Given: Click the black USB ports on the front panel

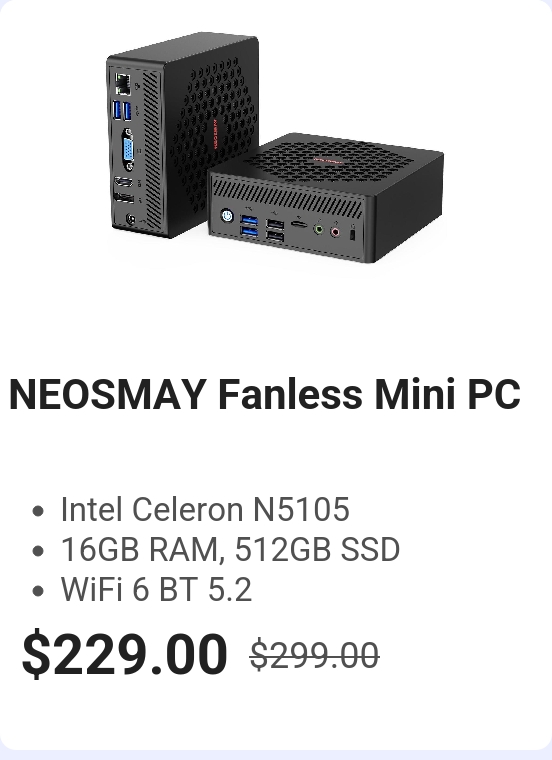Looking at the screenshot, I should pyautogui.click(x=275, y=230).
